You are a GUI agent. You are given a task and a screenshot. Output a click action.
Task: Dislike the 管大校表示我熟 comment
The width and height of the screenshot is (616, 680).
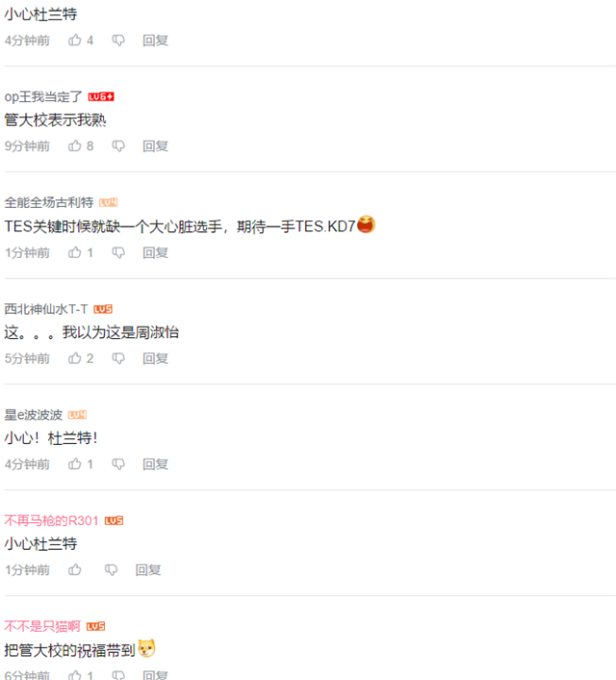(118, 146)
